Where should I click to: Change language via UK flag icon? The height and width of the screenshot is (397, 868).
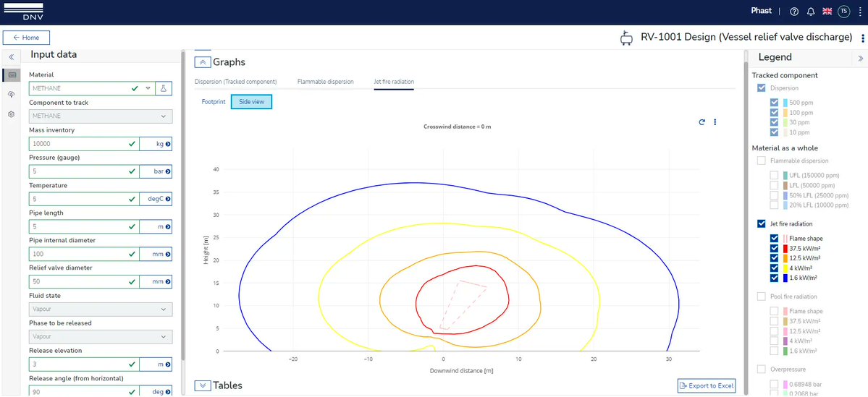[x=827, y=12]
